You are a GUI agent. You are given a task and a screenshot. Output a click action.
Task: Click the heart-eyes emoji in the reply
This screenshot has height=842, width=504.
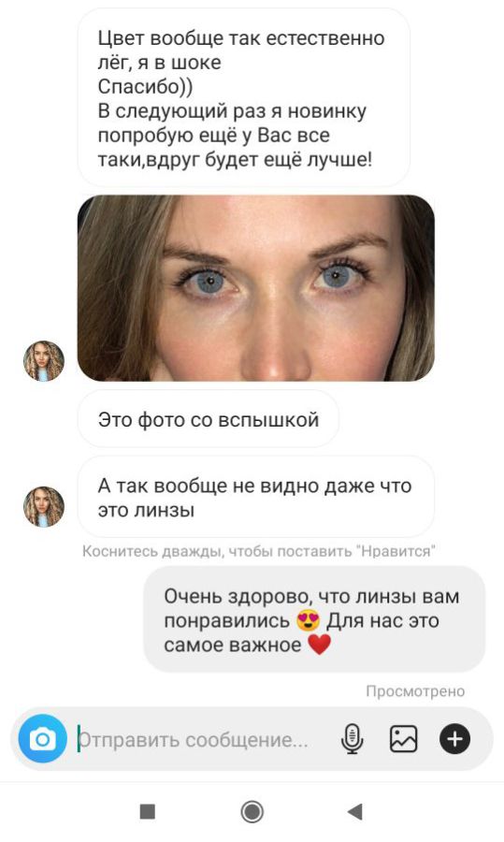[308, 621]
